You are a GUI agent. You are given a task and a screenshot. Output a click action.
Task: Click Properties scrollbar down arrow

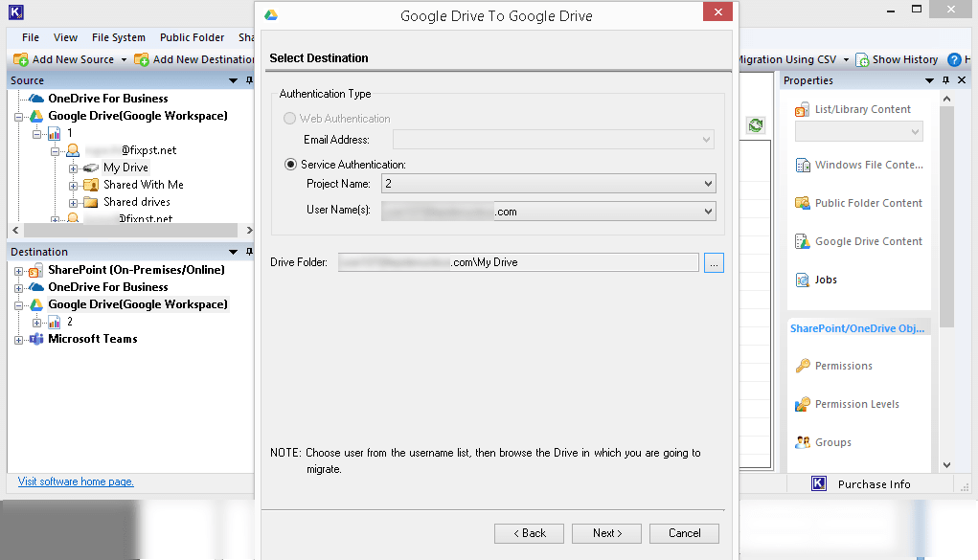[x=946, y=464]
